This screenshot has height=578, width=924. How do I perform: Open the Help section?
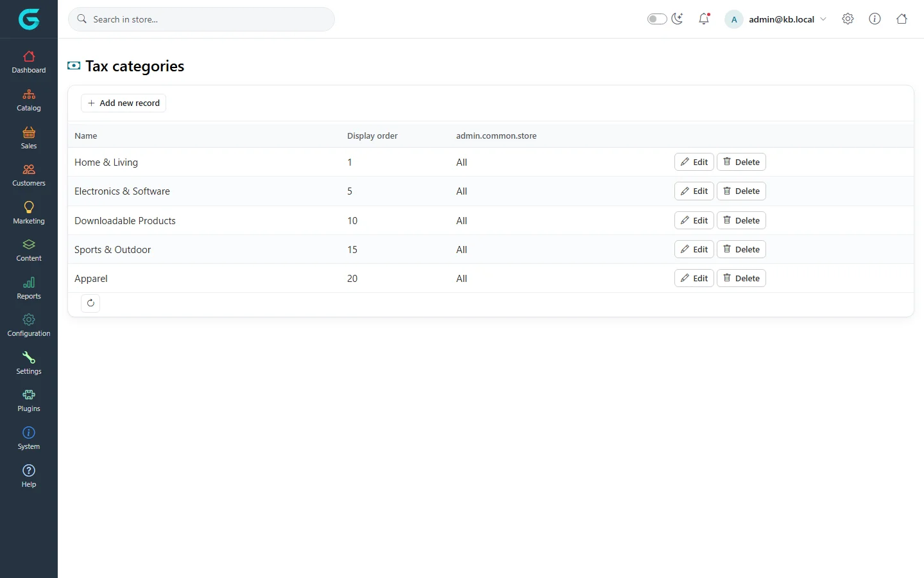(x=29, y=477)
